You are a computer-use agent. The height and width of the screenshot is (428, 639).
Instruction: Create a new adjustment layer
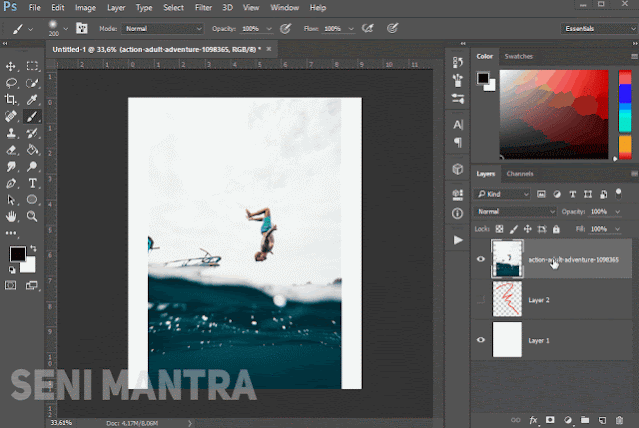pos(568,420)
